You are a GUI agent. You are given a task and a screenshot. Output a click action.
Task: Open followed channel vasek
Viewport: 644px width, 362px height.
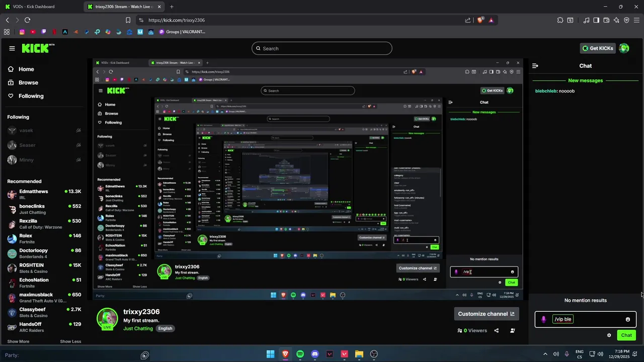coord(44,130)
